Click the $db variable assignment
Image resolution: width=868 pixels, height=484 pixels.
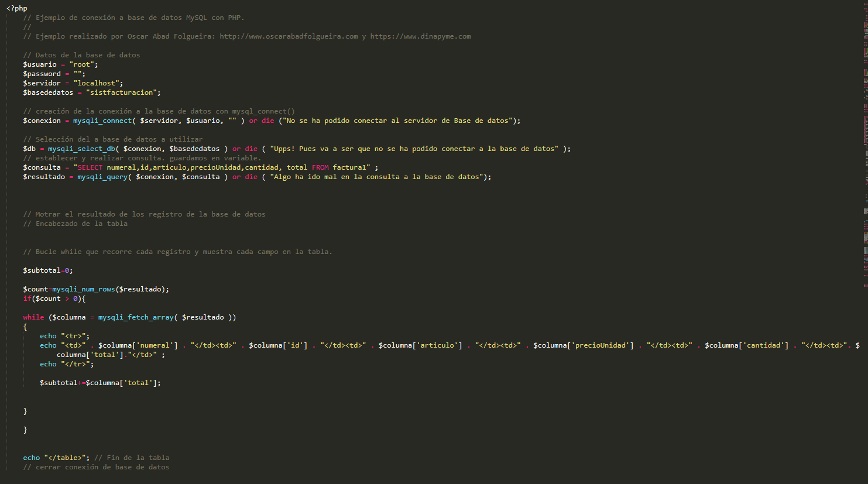[x=29, y=149]
